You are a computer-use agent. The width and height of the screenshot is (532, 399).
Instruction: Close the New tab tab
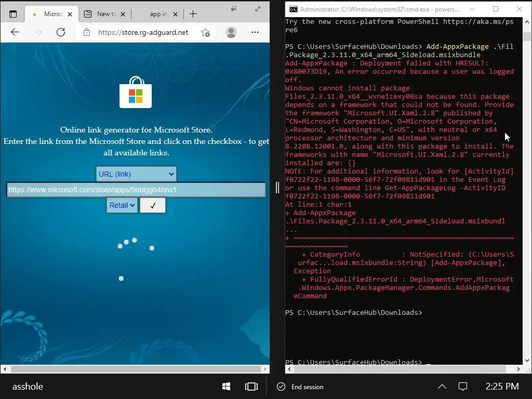[x=123, y=14]
